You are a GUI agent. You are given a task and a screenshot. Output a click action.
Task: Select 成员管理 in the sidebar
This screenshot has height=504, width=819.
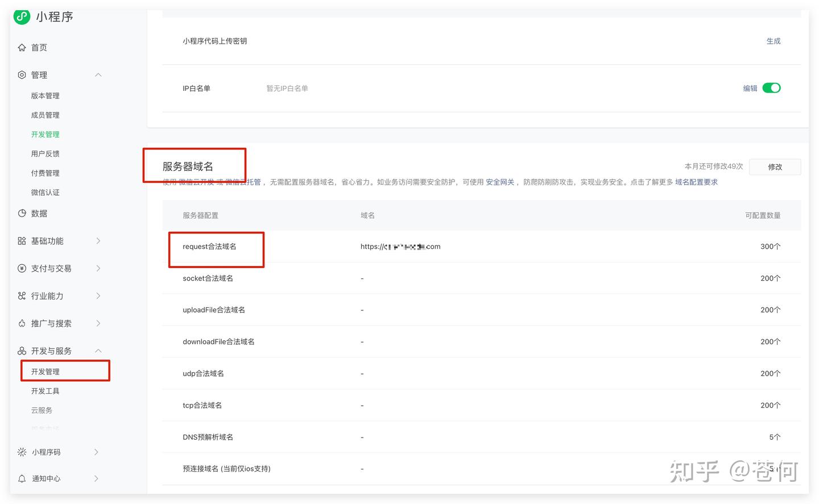[45, 115]
